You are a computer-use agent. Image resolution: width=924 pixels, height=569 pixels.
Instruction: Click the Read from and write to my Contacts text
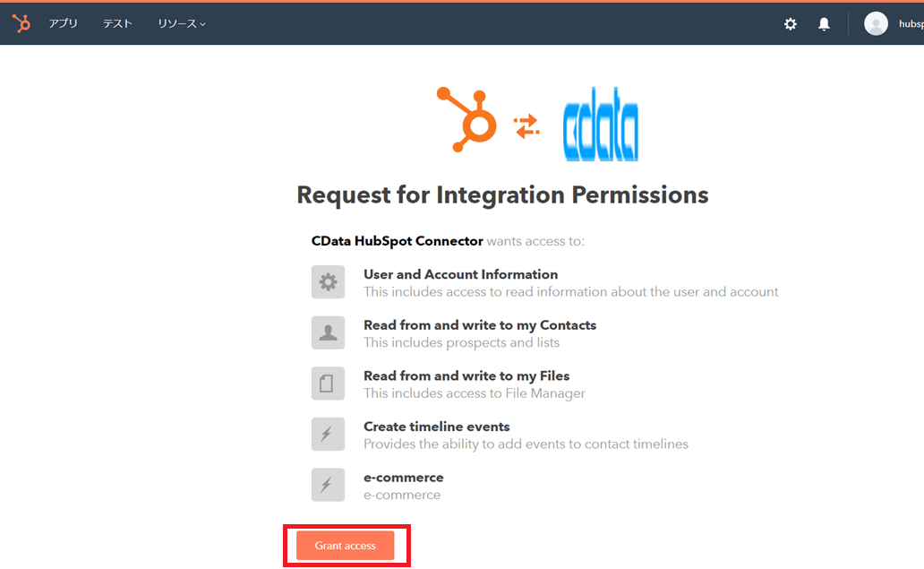coord(479,325)
